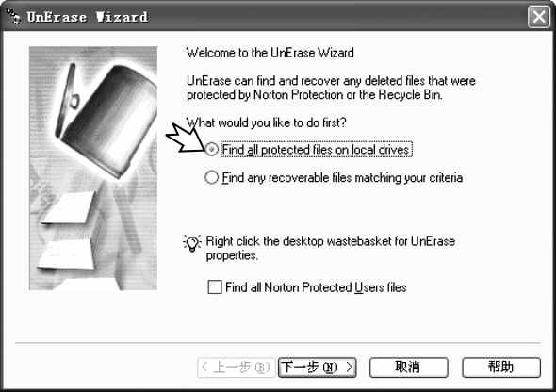Choose the radio circle for recoverable files matching criteria
The image size is (556, 392).
pyautogui.click(x=212, y=177)
